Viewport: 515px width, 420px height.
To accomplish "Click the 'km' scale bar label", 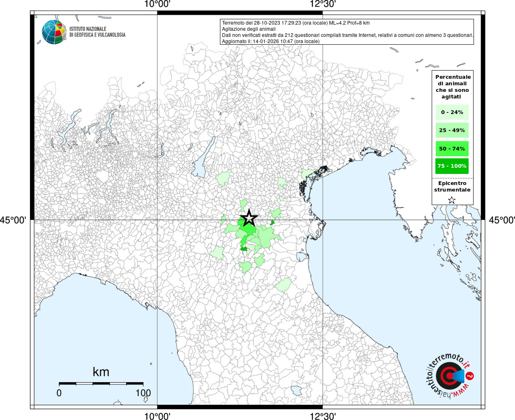I will pyautogui.click(x=101, y=372).
